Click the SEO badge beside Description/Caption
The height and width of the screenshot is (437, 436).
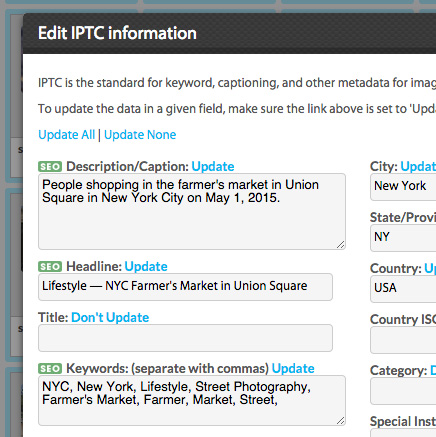pos(50,166)
